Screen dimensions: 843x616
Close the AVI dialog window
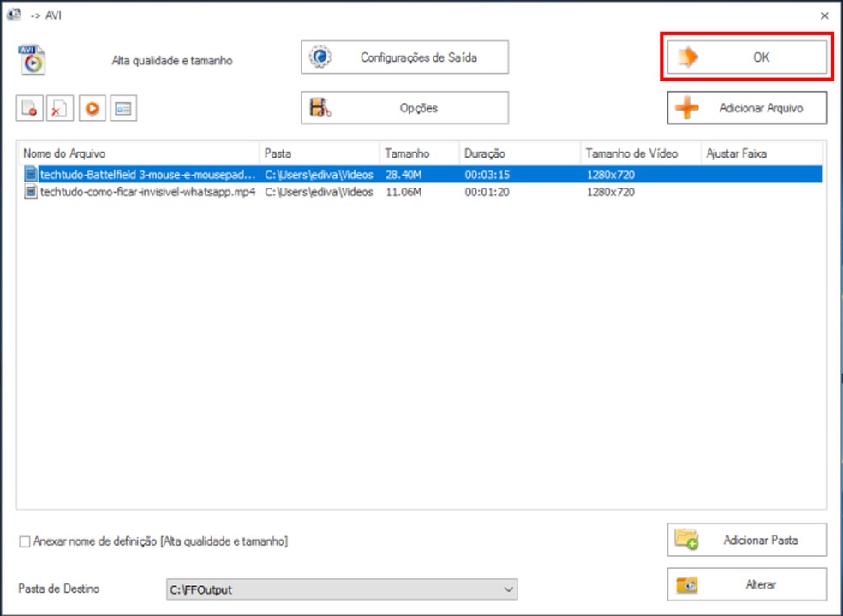click(825, 15)
